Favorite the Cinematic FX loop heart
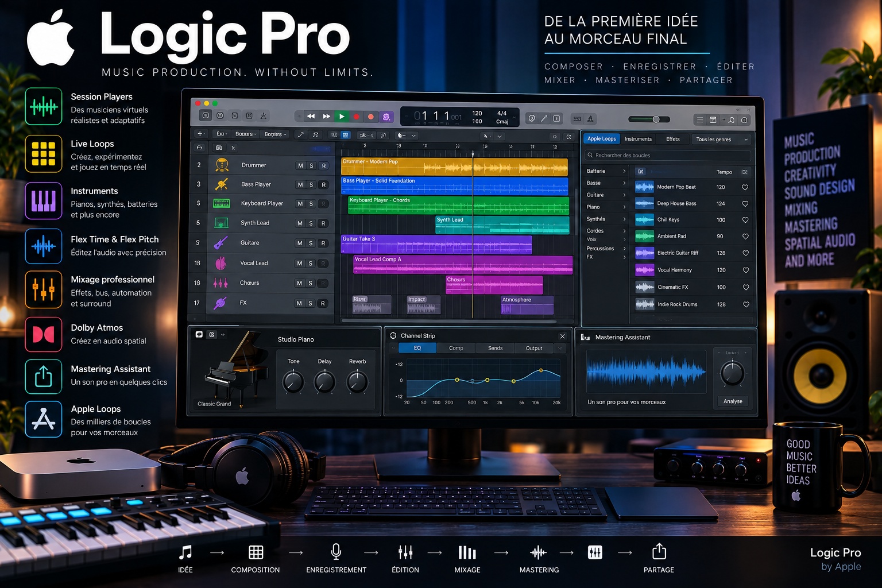 click(746, 287)
